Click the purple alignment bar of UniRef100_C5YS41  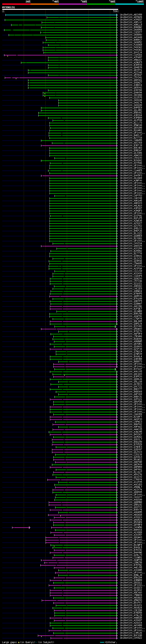point(61,78)
